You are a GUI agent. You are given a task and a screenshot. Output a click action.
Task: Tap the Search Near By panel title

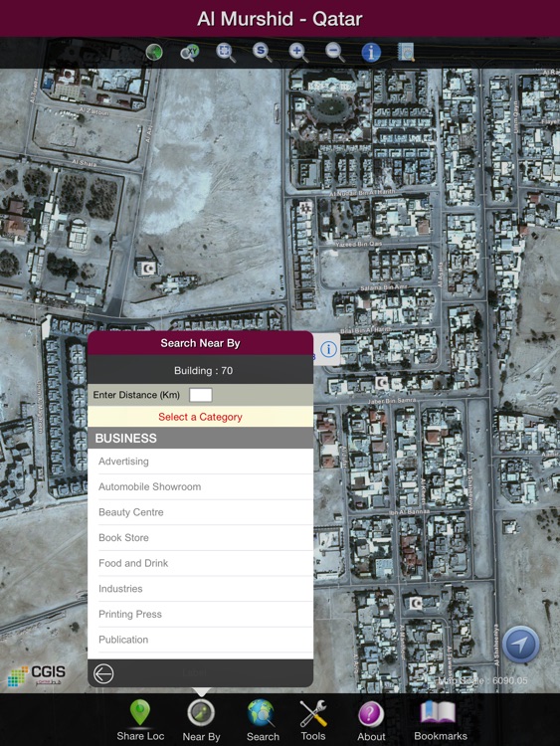point(200,343)
